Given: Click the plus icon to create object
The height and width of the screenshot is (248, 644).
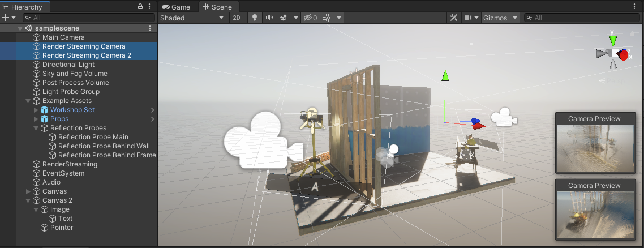Looking at the screenshot, I should pos(6,18).
